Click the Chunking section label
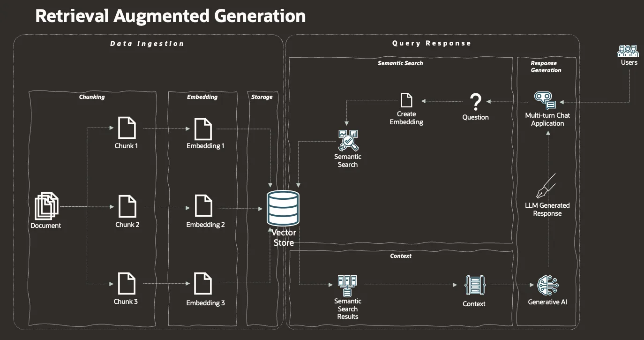Image resolution: width=644 pixels, height=340 pixels. 92,97
